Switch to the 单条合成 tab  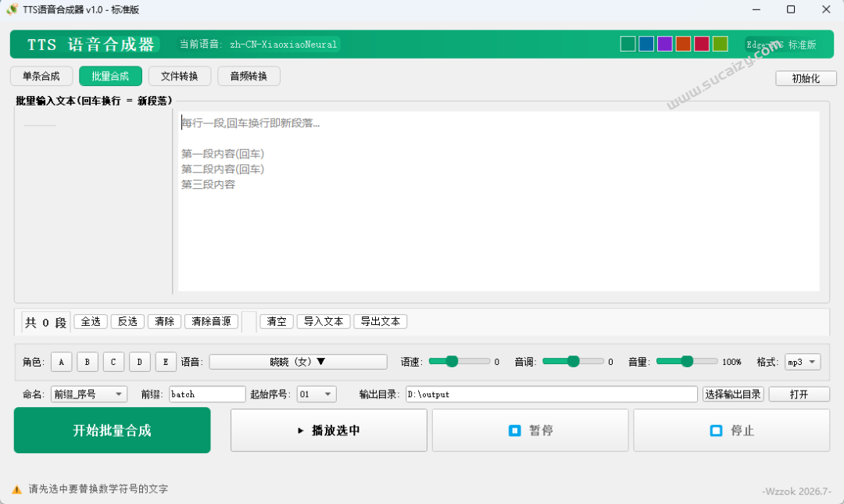point(41,76)
